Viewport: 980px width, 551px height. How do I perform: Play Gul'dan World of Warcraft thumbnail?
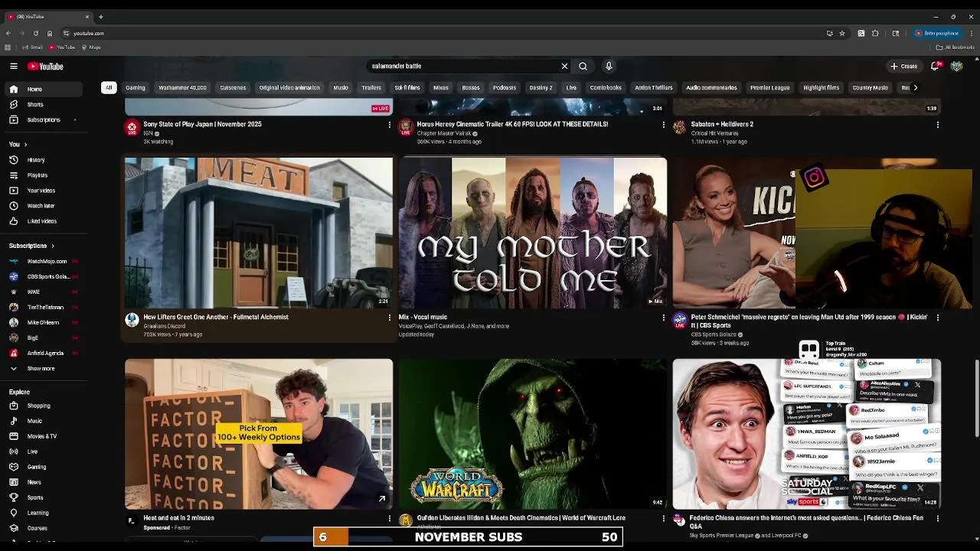pos(533,434)
